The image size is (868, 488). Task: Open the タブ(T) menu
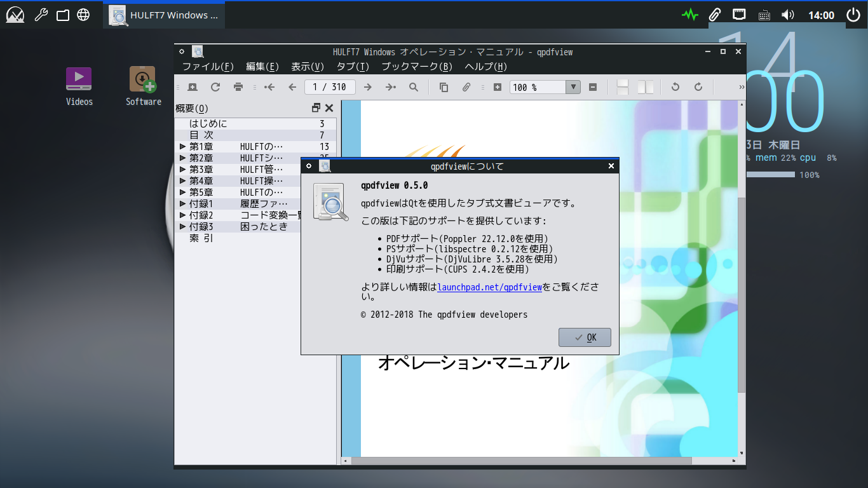(353, 67)
